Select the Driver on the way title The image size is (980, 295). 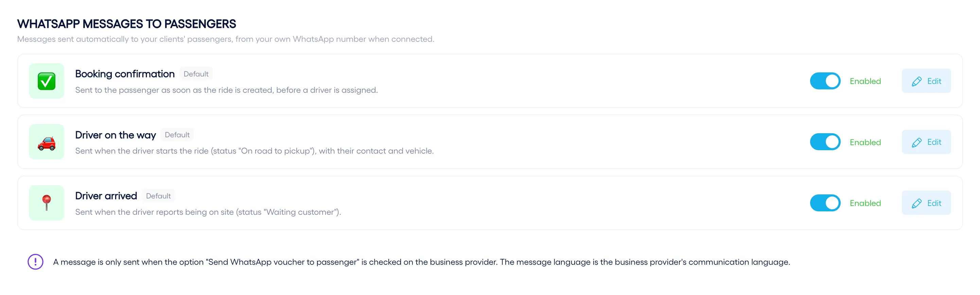click(x=116, y=135)
